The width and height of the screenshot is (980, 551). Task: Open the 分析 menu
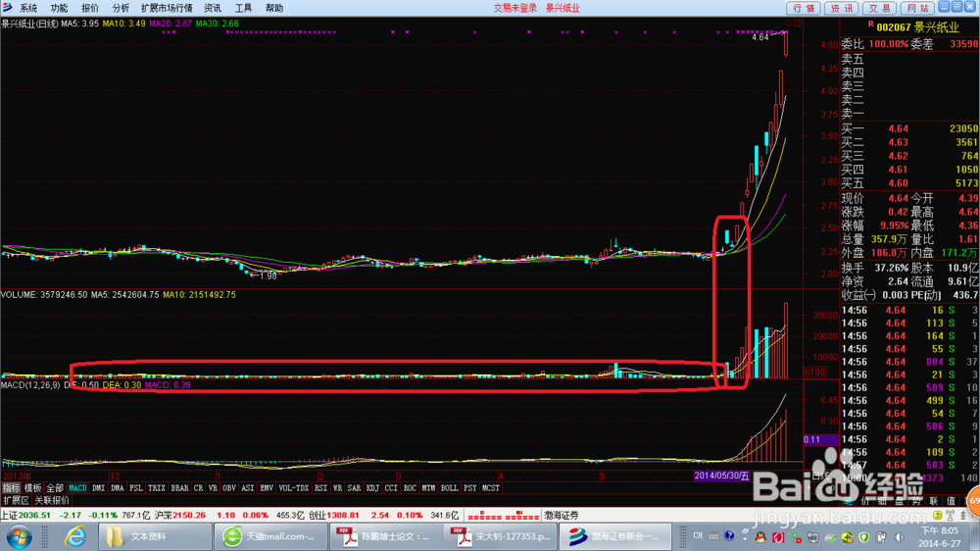point(121,8)
